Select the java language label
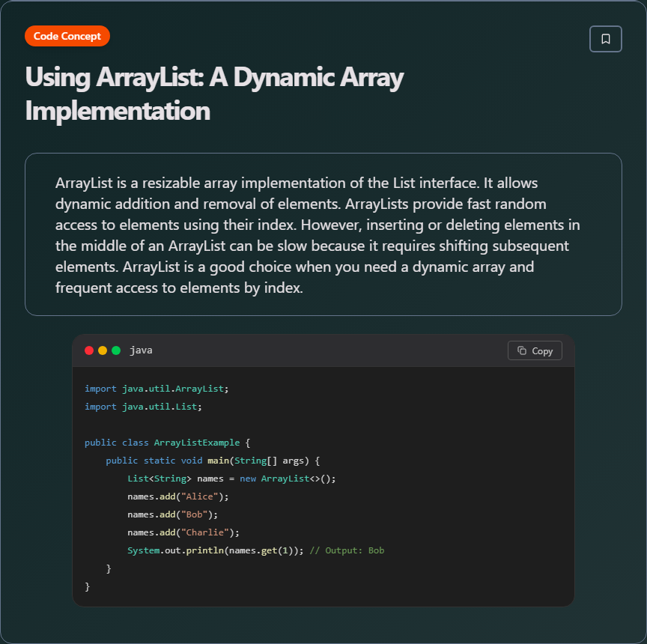Viewport: 647px width, 644px height. click(x=141, y=350)
